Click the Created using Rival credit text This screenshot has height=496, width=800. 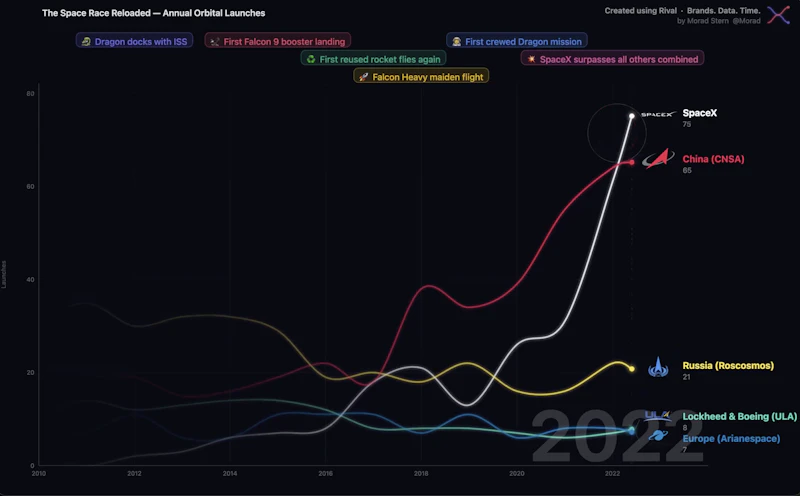pos(682,11)
